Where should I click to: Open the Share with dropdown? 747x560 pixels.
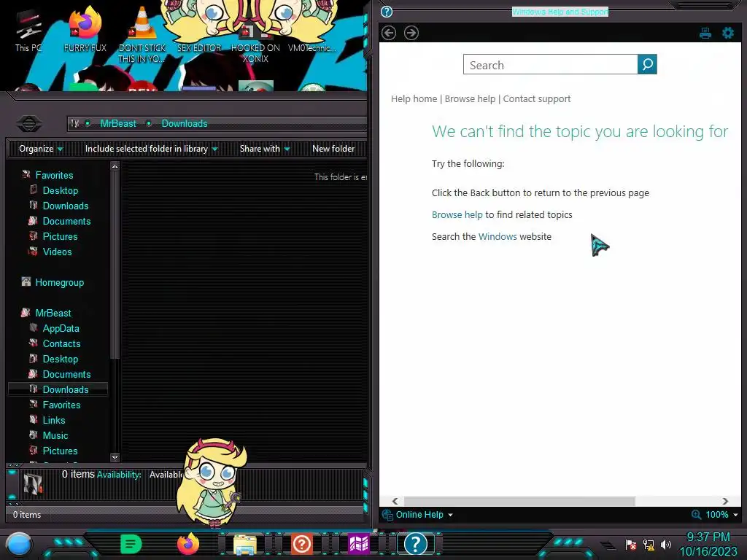tap(264, 149)
